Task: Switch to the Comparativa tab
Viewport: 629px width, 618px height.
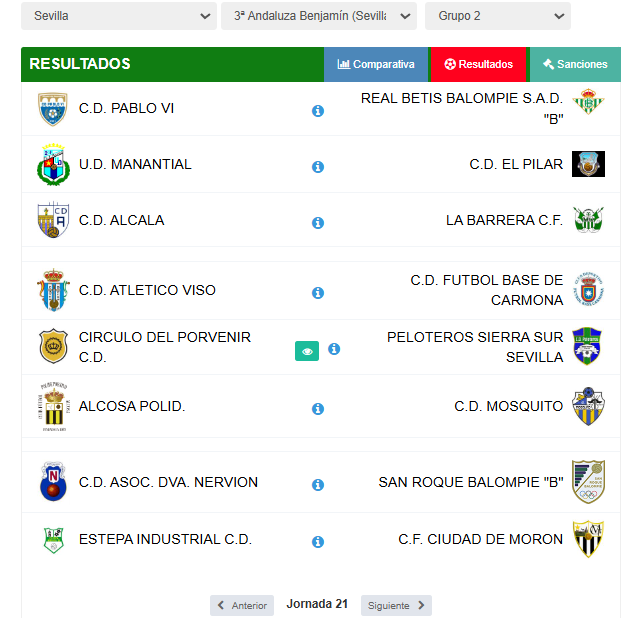Action: (376, 64)
